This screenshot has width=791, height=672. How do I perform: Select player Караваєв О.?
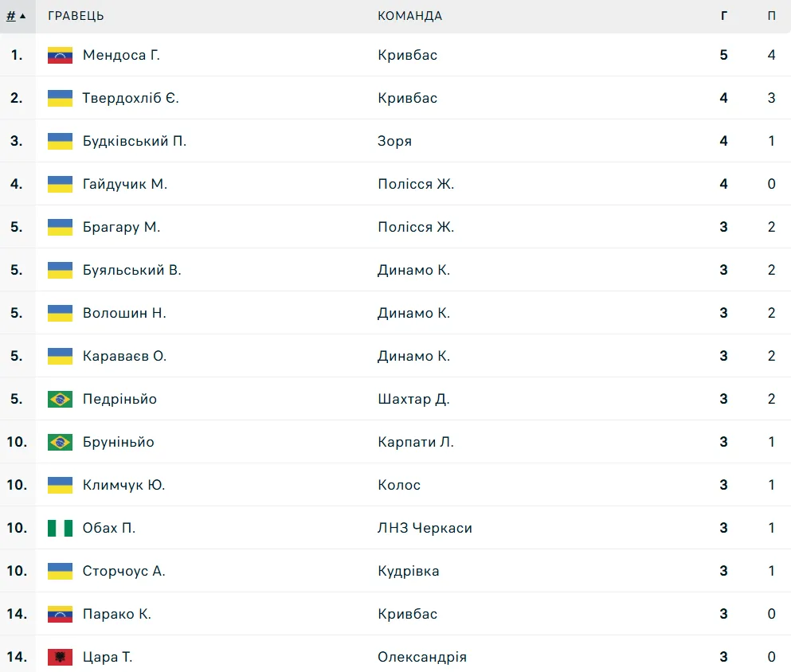(x=124, y=356)
